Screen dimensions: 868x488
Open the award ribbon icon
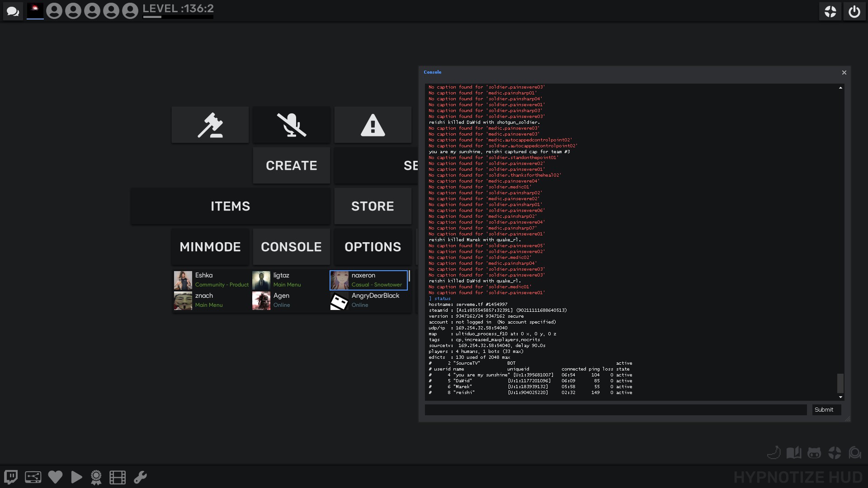96,477
